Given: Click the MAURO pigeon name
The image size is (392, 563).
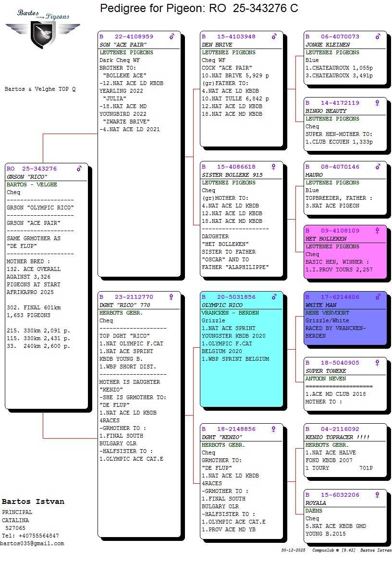Looking at the screenshot, I should [314, 175].
